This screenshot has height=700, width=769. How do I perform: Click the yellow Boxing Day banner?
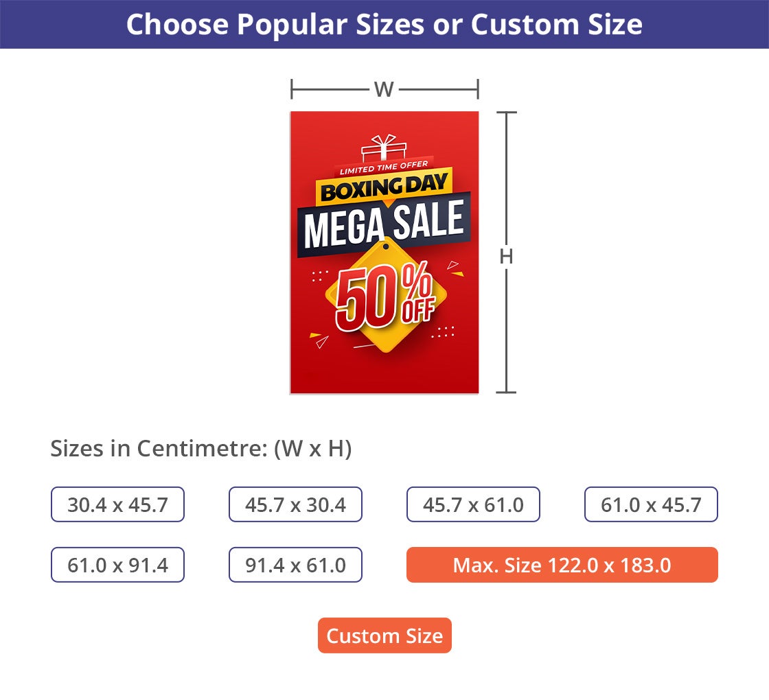click(384, 187)
